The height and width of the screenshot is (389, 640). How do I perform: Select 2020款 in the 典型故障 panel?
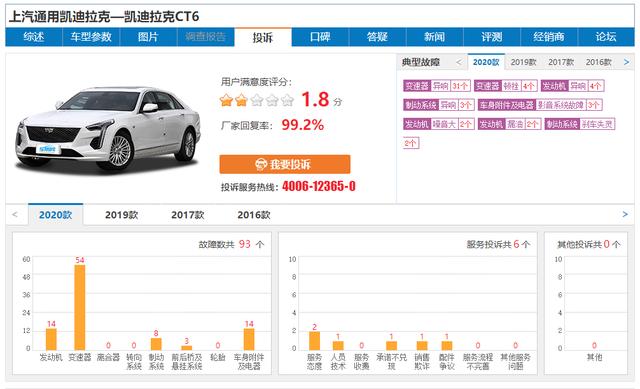point(486,62)
